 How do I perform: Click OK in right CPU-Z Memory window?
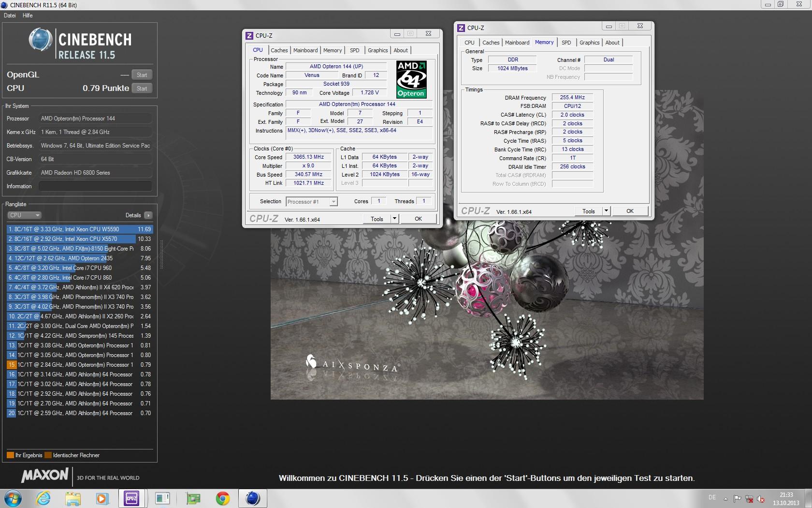pos(630,211)
